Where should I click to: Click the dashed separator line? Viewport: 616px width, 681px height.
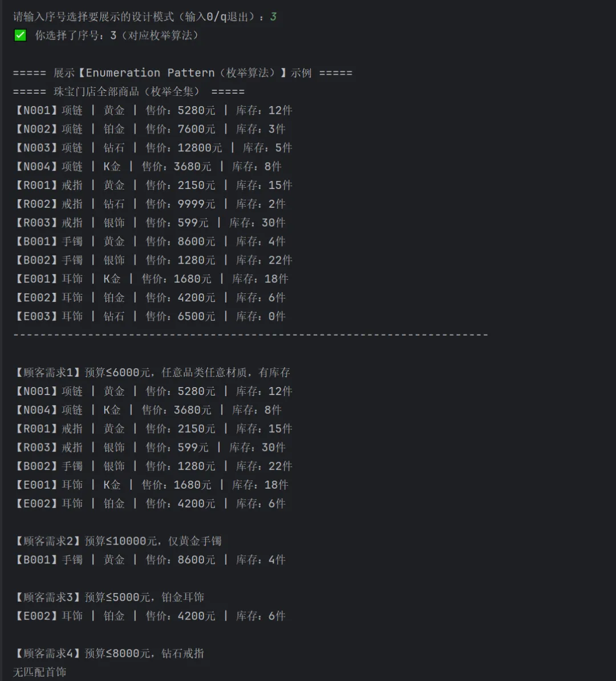click(x=251, y=335)
